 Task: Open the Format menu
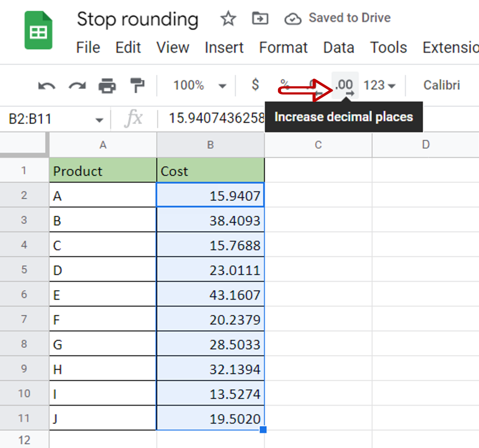coord(283,47)
